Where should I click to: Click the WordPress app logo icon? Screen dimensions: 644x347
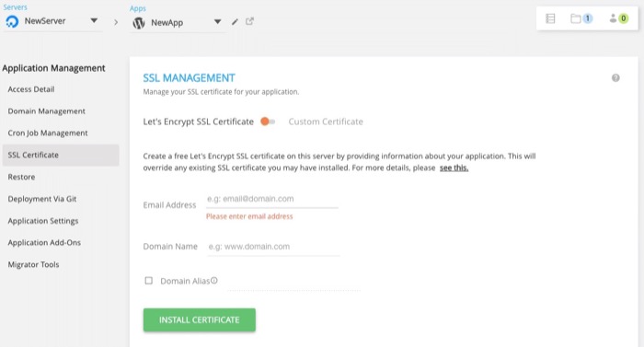[x=139, y=23]
